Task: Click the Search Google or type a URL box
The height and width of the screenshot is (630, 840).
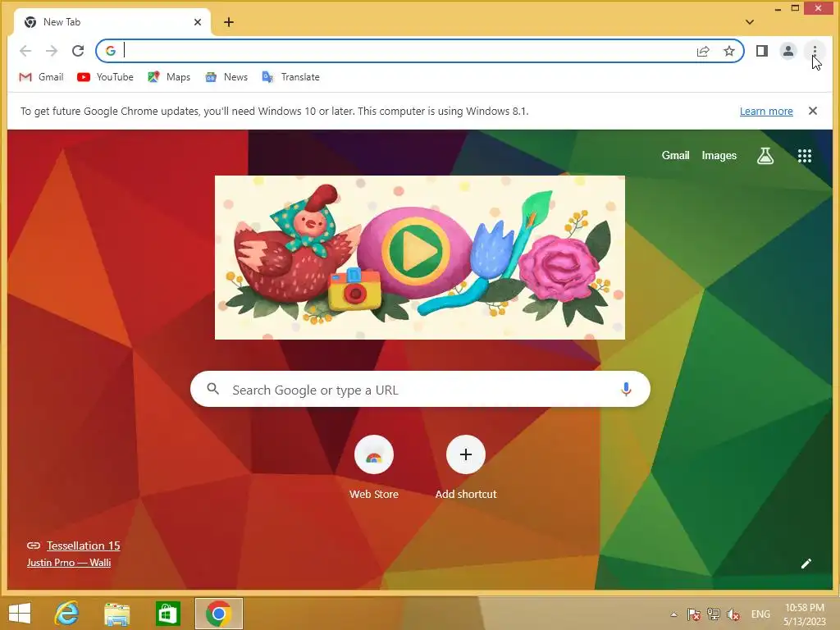Action: [420, 390]
